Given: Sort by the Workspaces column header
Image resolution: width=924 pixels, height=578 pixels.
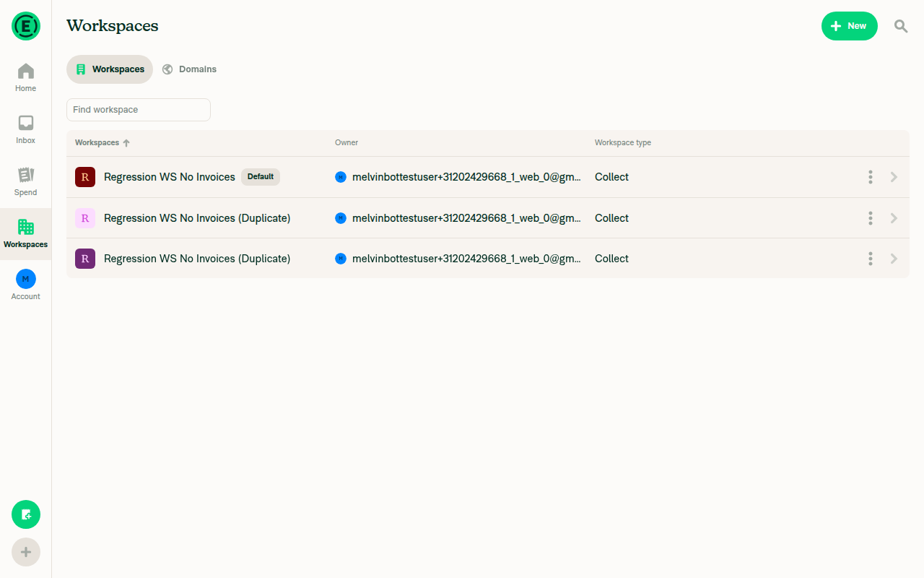Looking at the screenshot, I should click(x=103, y=143).
